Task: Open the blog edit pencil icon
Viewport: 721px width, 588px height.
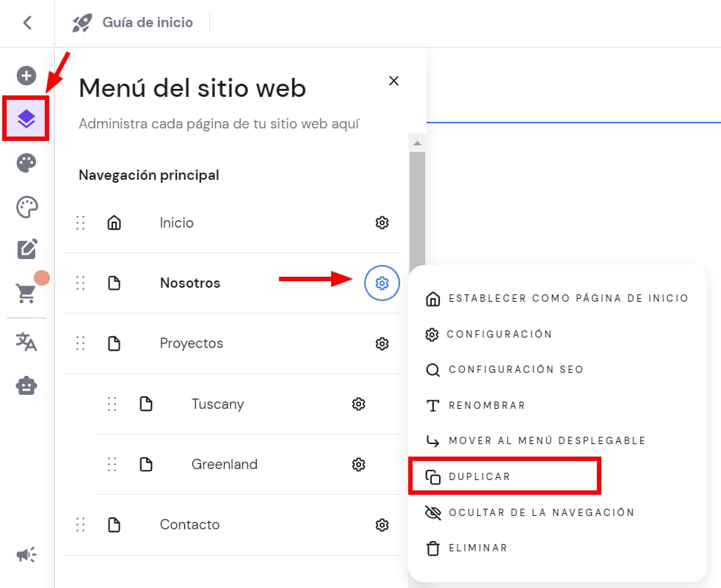Action: (x=26, y=250)
